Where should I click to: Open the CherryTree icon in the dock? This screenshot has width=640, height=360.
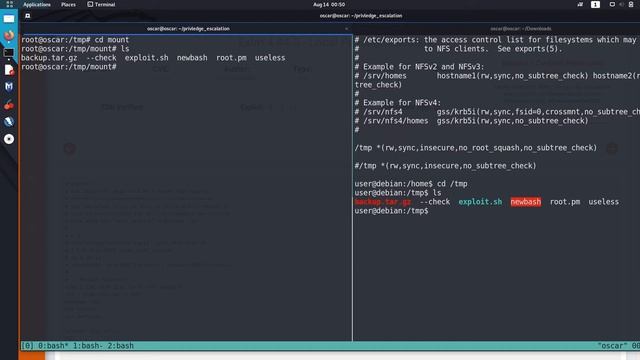[9, 104]
